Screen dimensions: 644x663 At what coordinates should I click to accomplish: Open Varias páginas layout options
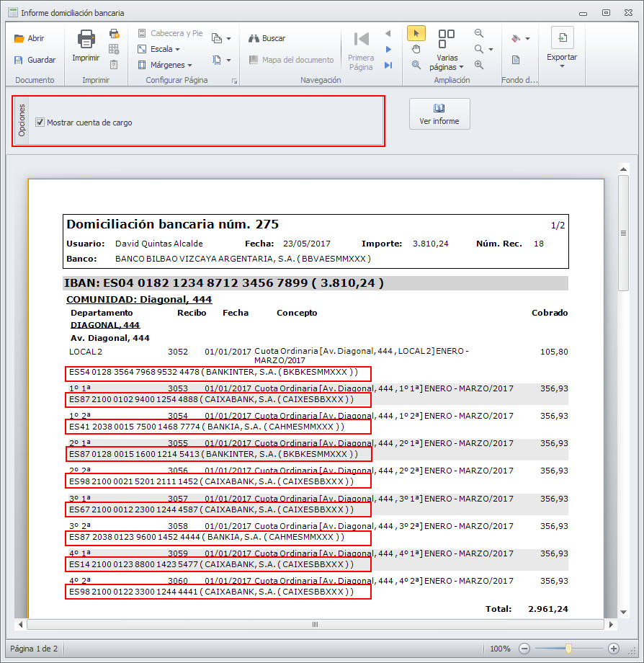[x=447, y=63]
